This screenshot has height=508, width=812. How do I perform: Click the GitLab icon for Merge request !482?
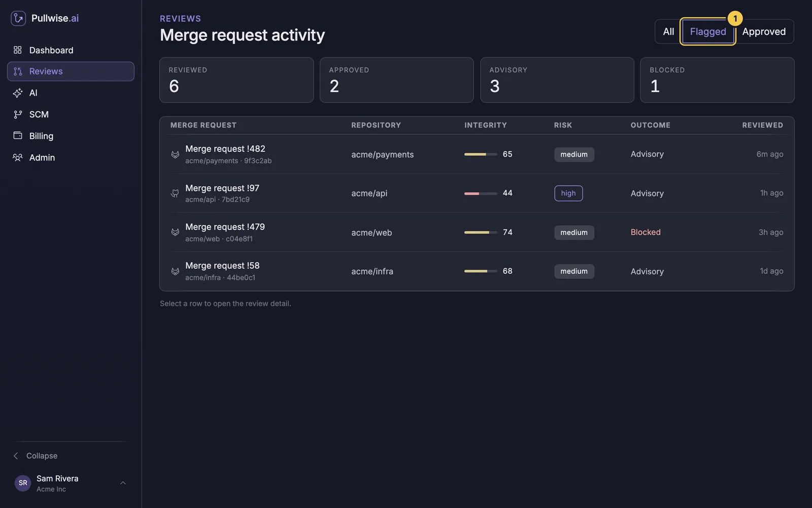[175, 154]
